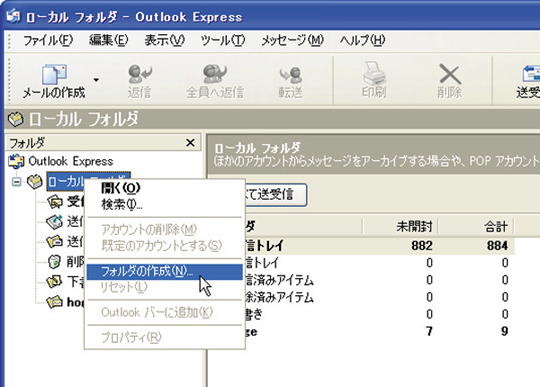Open the Create Mail dropdown arrow
Image resolution: width=540 pixels, height=387 pixels.
click(96, 80)
